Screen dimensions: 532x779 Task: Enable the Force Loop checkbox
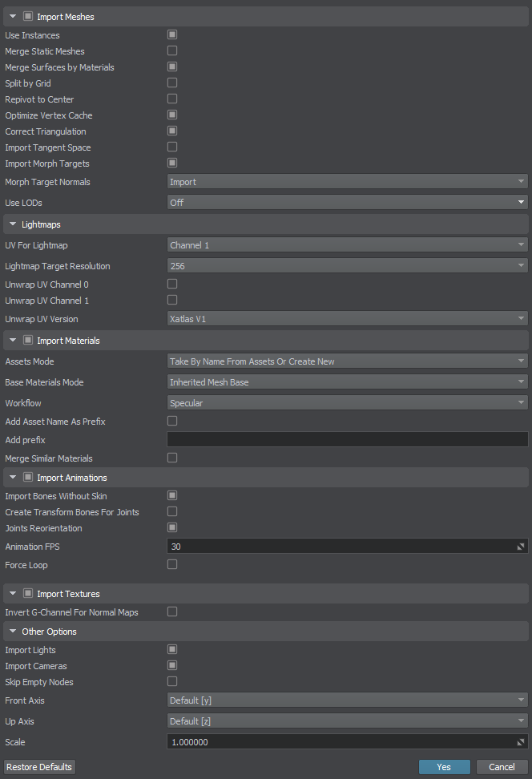[x=172, y=564]
